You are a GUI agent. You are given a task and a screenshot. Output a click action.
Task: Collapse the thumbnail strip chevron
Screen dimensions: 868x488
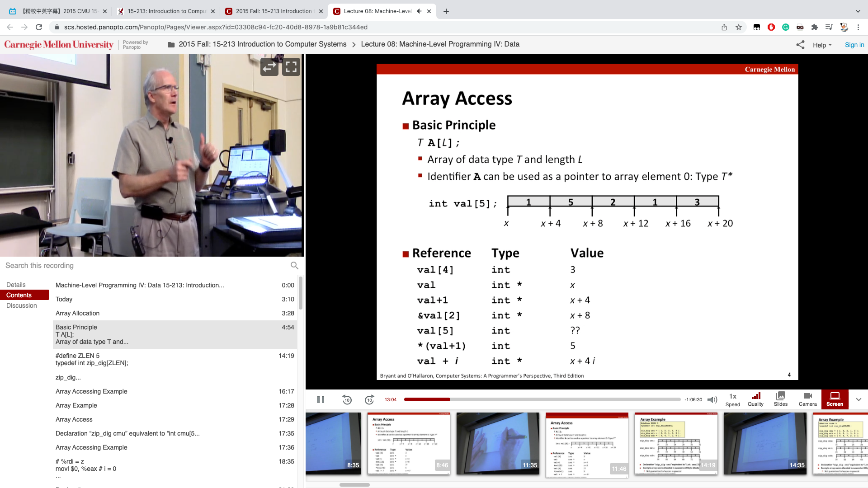(859, 399)
